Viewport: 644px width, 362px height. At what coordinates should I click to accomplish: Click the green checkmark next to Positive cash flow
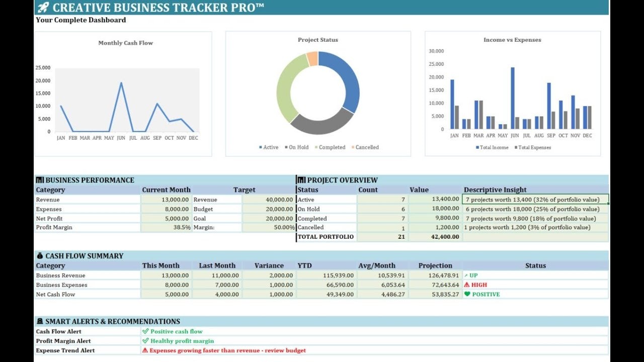pos(146,331)
